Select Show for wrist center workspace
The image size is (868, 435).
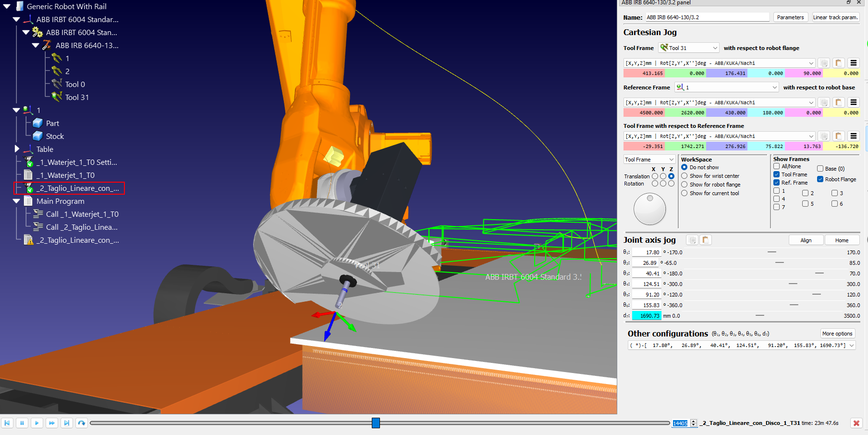click(685, 176)
